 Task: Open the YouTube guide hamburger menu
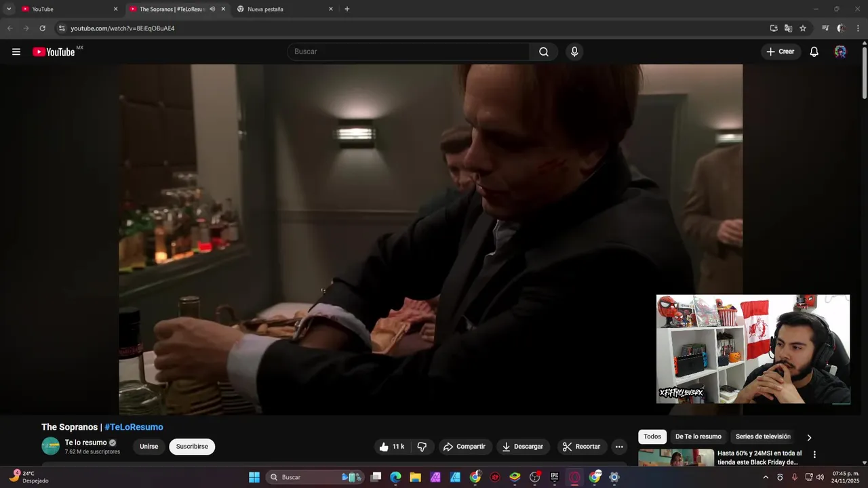tap(16, 52)
